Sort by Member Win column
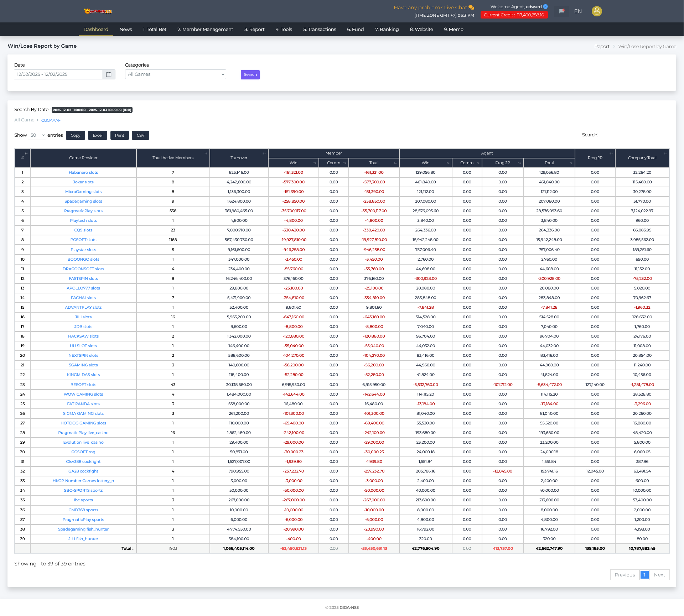The width and height of the screenshot is (684, 616). (x=315, y=163)
